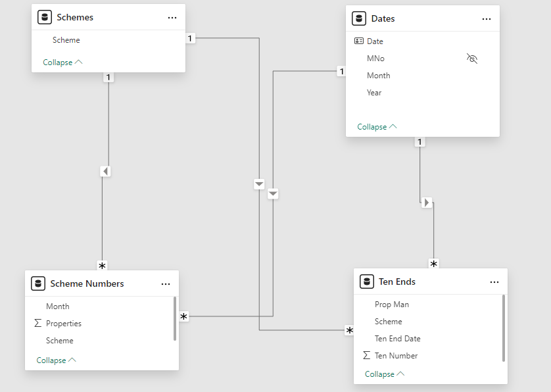Viewport: 551px width, 392px height.
Task: Click the 1 marker below Dates table
Action: coord(419,142)
